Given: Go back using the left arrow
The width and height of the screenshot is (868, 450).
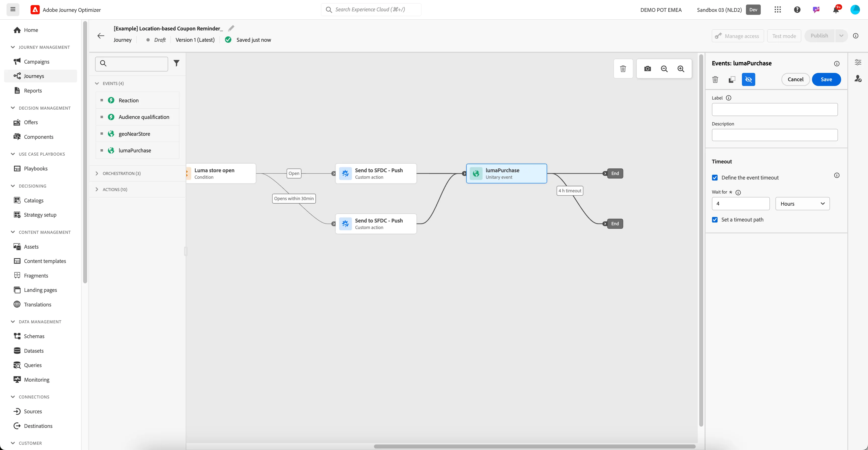Looking at the screenshot, I should click(x=101, y=36).
